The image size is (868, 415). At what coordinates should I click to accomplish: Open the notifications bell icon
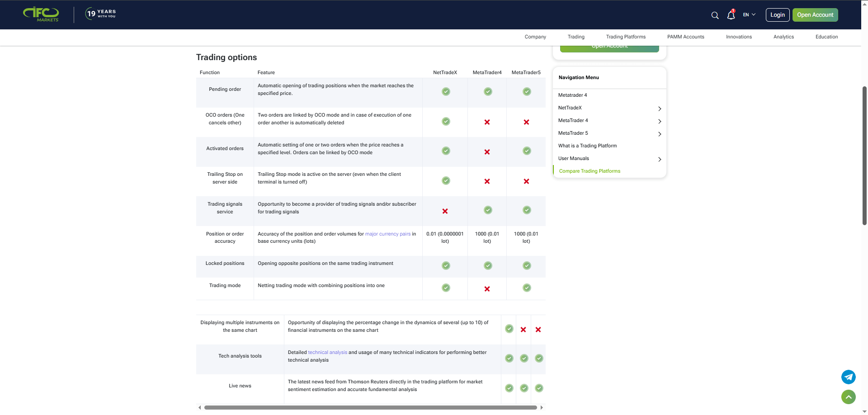click(x=731, y=15)
